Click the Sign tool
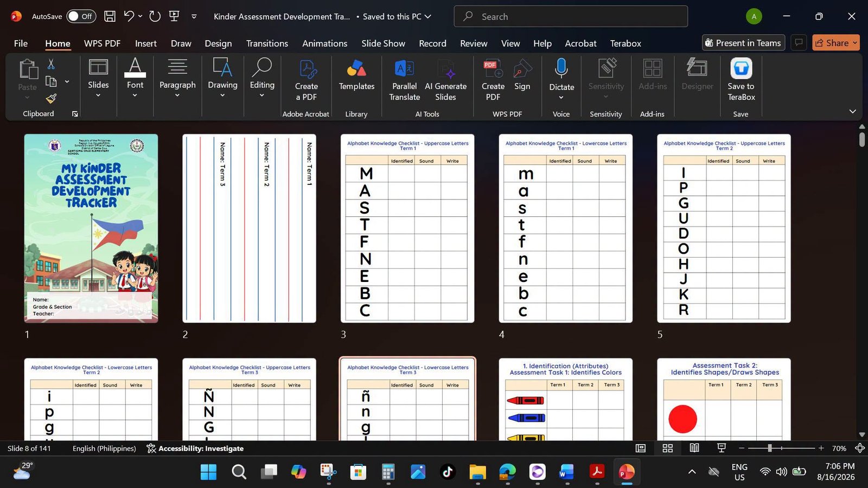Screen dimensions: 868x488 522,75
